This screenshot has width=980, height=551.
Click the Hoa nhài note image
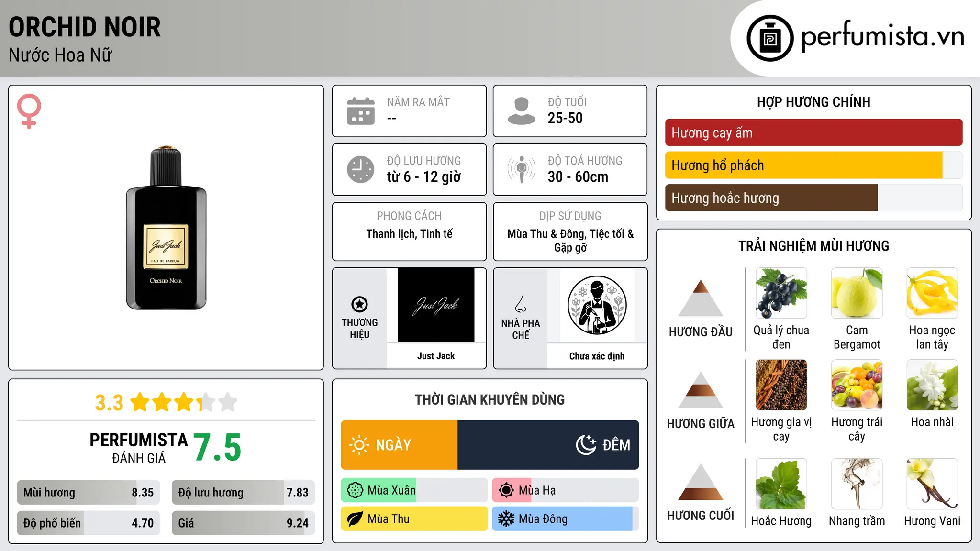pos(932,385)
